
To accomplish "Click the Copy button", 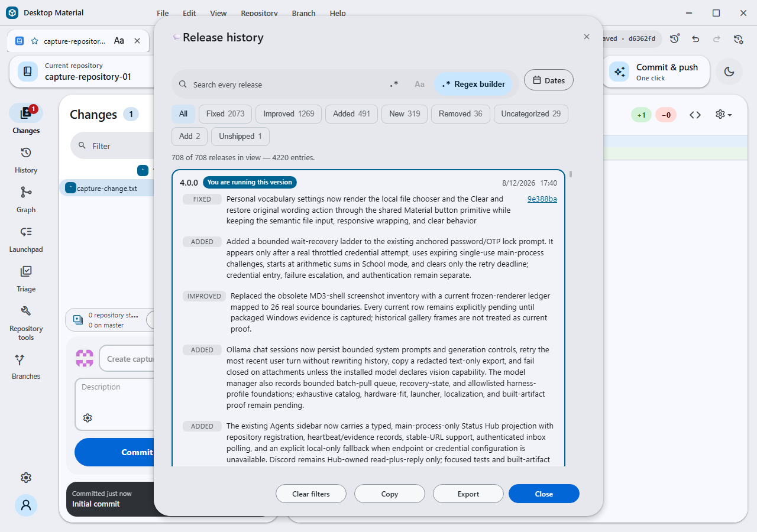I will [x=390, y=494].
